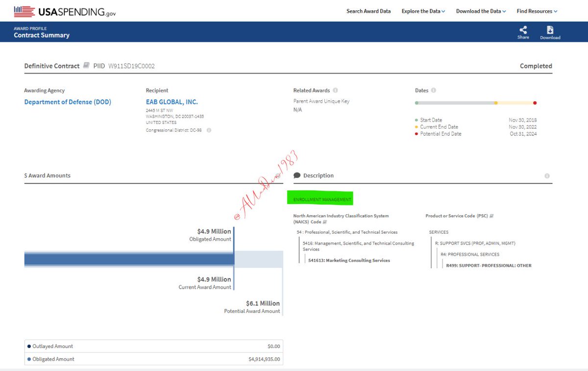Expand Find Resources menu

click(537, 11)
